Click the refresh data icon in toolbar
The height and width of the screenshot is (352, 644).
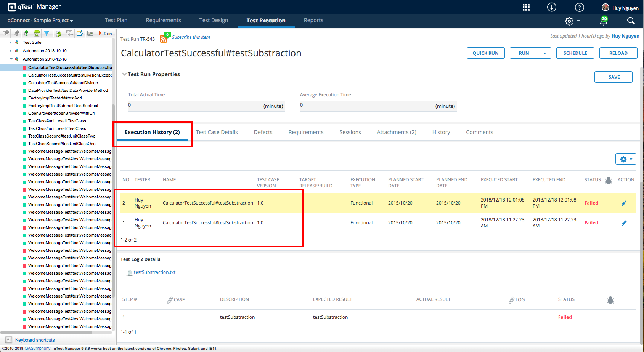[58, 34]
